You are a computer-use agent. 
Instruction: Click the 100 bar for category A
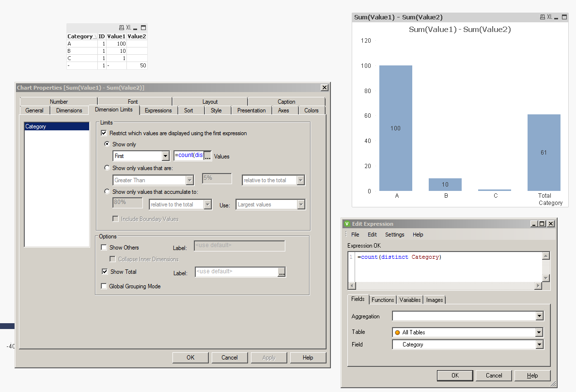396,128
